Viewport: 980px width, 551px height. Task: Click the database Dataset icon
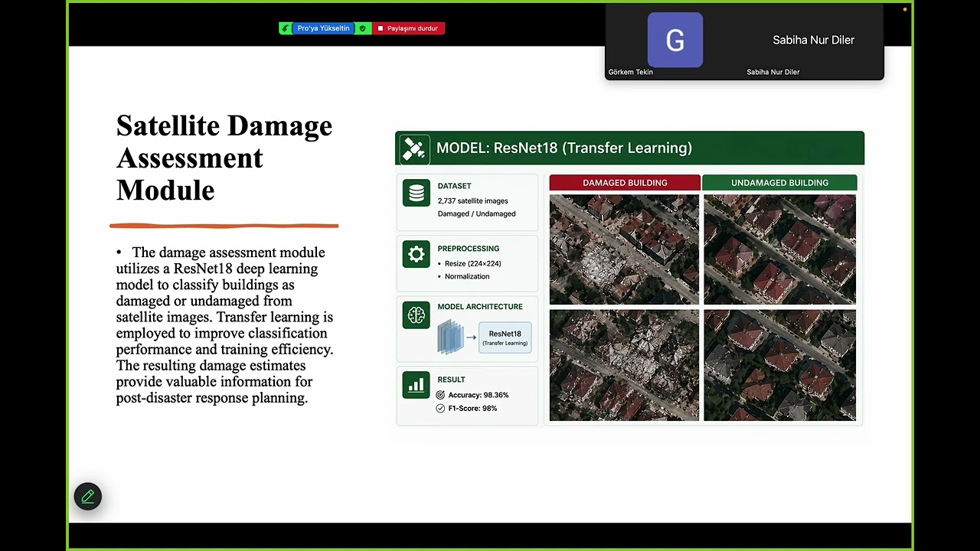coord(416,194)
